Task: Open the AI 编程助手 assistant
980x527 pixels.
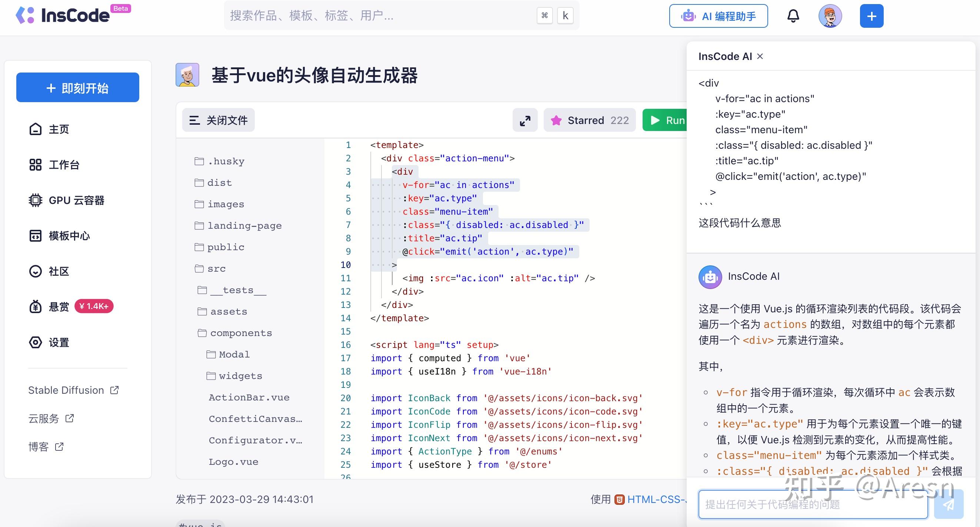Action: click(718, 16)
